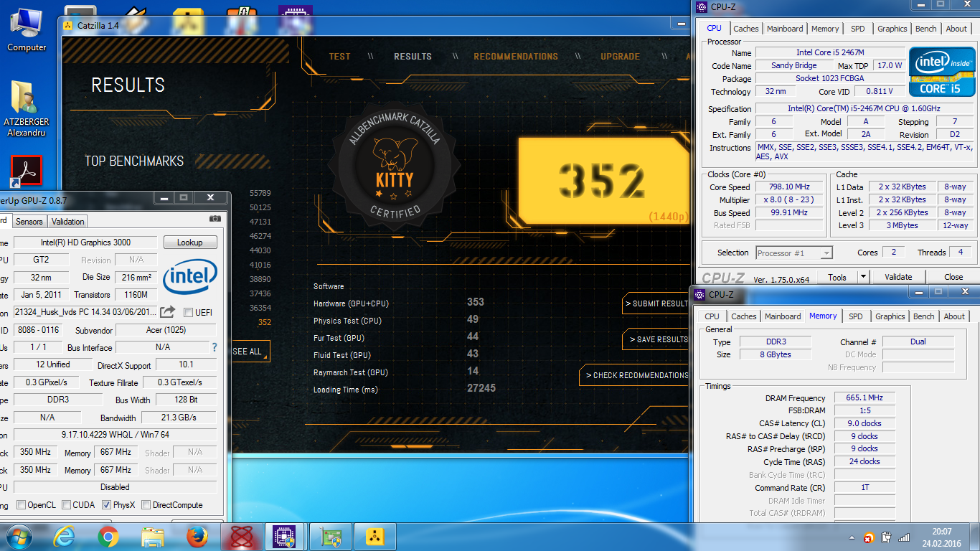Click the power plug tray icon
The image size is (980, 551).
(x=887, y=537)
